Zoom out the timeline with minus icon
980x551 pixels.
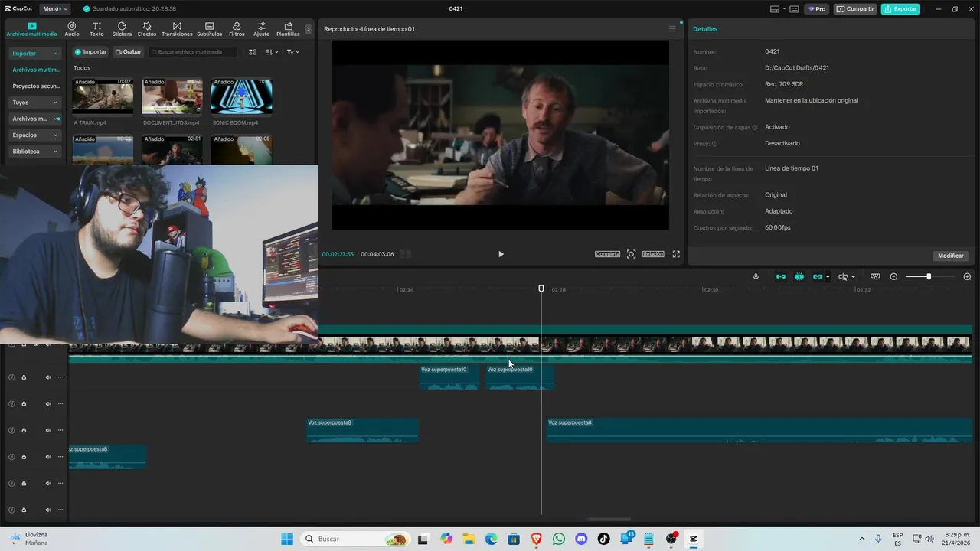[893, 276]
